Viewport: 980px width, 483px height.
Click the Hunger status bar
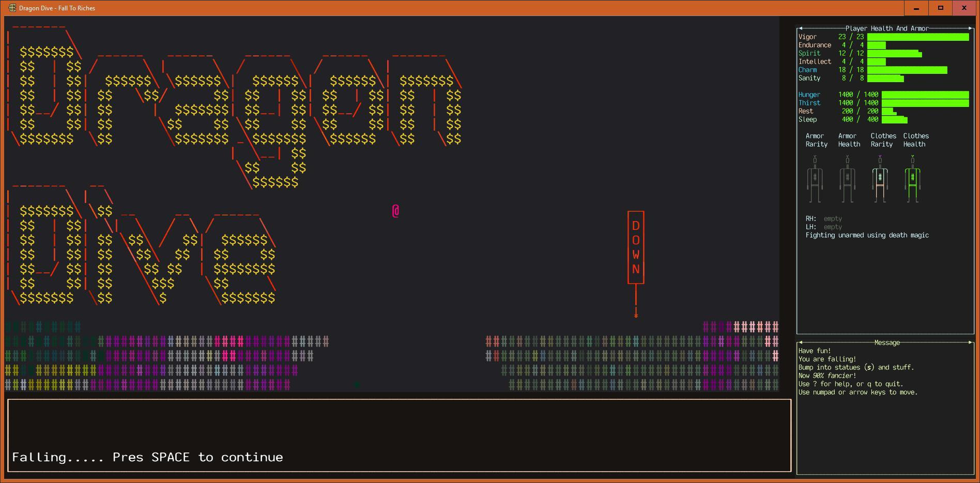(925, 95)
